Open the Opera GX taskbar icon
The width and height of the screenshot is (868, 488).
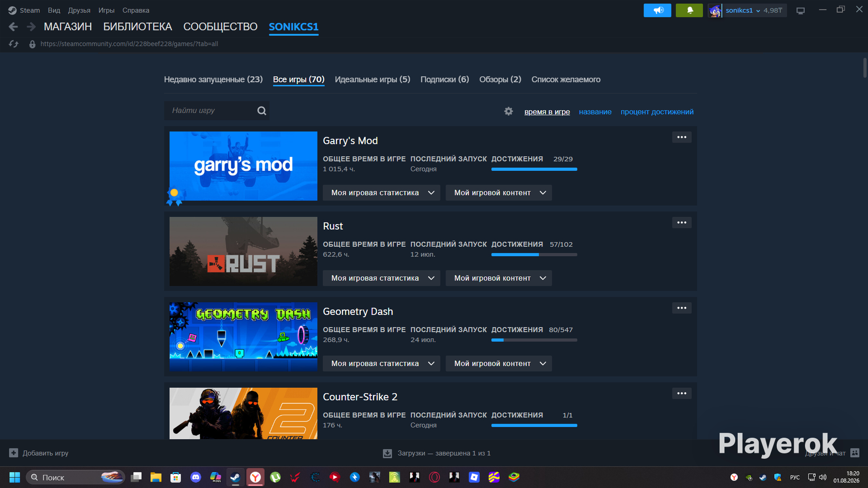coord(434,477)
